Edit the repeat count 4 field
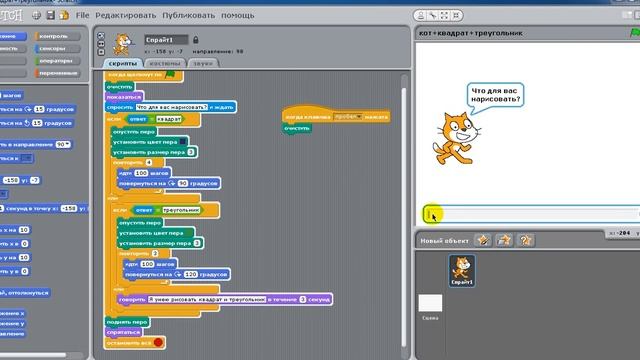The height and width of the screenshot is (360, 640). tap(149, 162)
